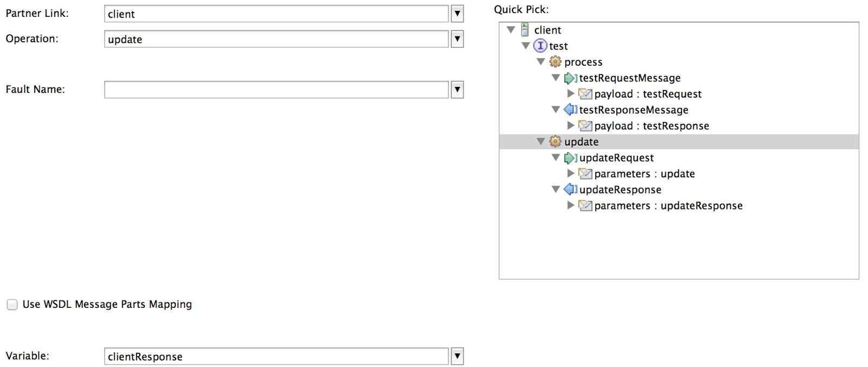868x367 pixels.
Task: Click the test port type icon
Action: tap(540, 46)
